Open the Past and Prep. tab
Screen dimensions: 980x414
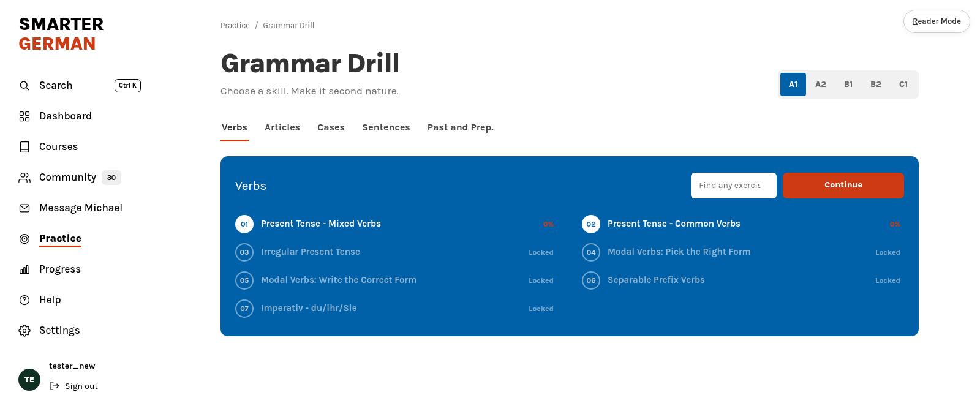coord(461,127)
